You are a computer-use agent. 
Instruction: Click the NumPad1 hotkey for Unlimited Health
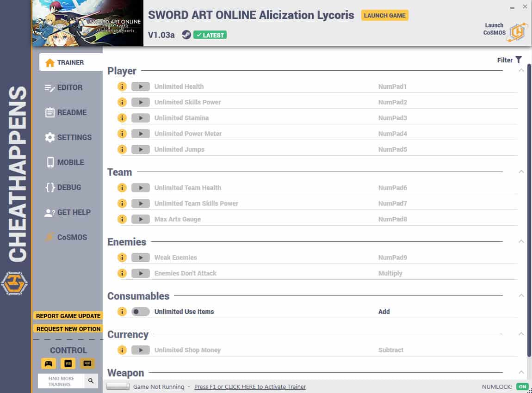coord(392,86)
